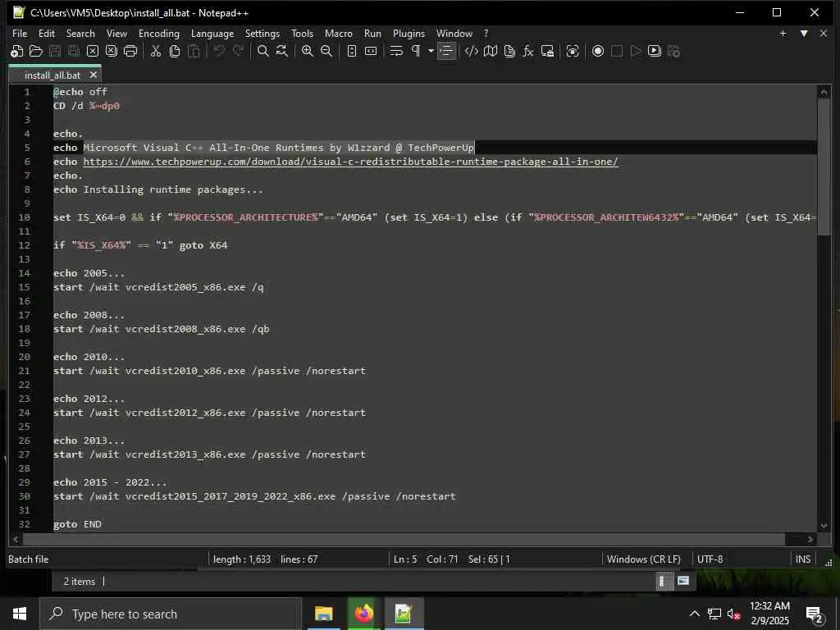Click the horizontal scrollbar right arrow
The image size is (840, 630).
(x=810, y=540)
